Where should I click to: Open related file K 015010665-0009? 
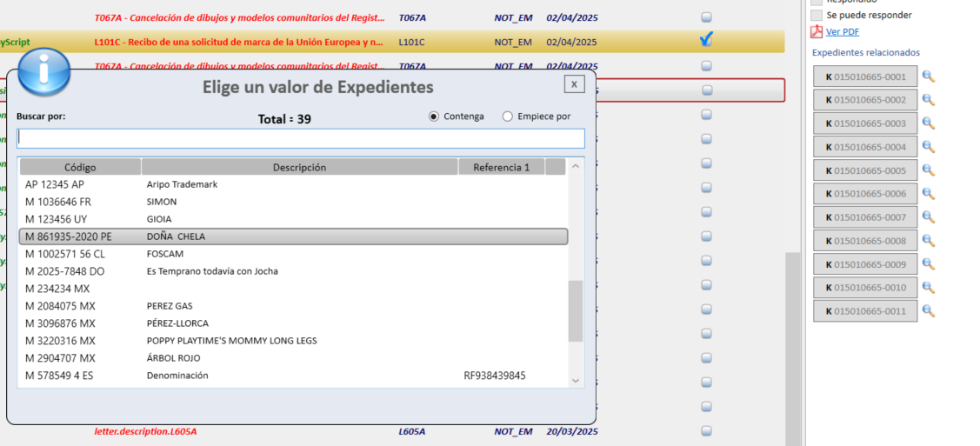pyautogui.click(x=865, y=263)
